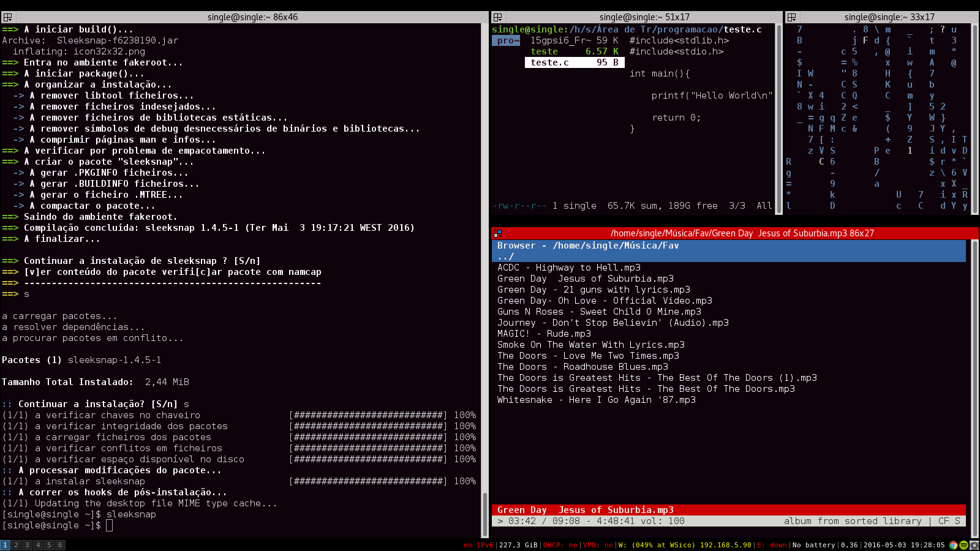Select the 15gpsi6_Fr~ file entry
The width and height of the screenshot is (980, 551).
[x=575, y=40]
